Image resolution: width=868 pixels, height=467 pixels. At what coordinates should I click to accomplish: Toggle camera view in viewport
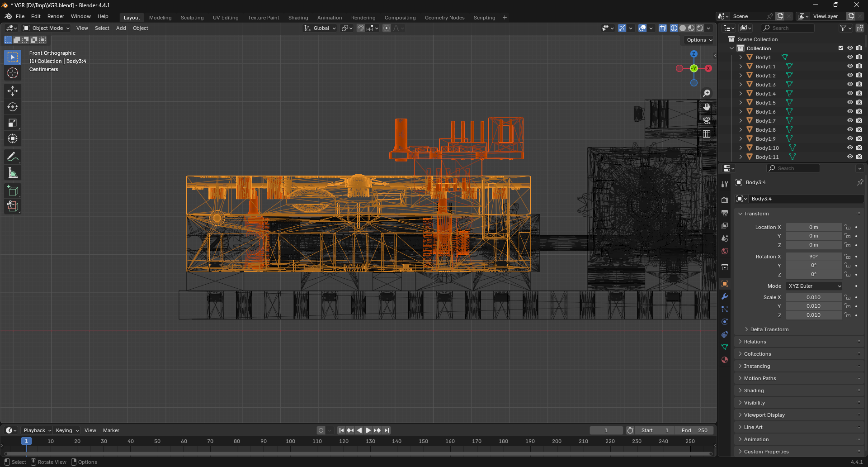tap(707, 120)
